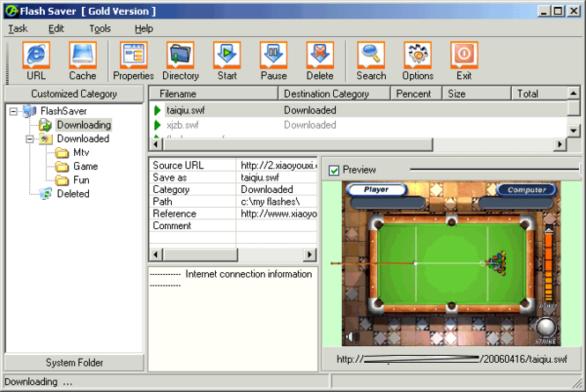
Task: Click file list scroll down arrow
Action: coord(574,130)
